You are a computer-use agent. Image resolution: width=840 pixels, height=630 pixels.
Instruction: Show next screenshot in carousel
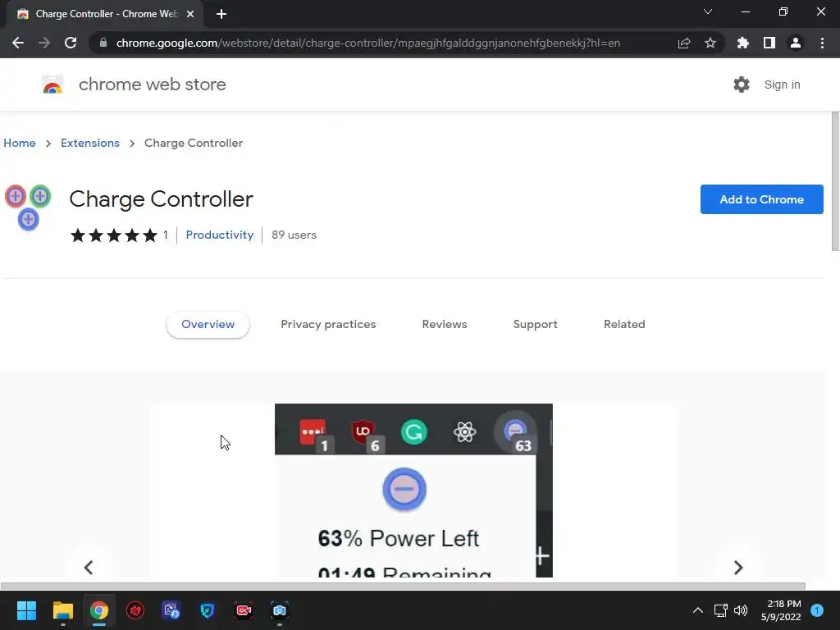(738, 568)
